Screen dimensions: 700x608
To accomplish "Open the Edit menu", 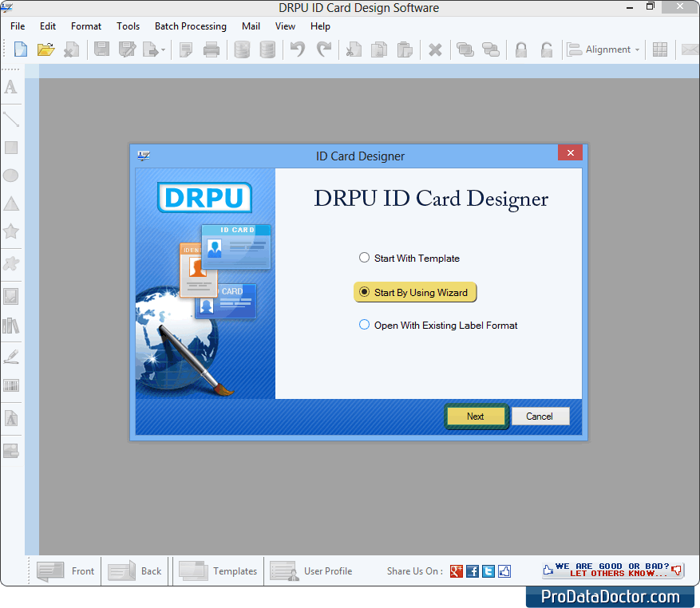I will (x=48, y=26).
